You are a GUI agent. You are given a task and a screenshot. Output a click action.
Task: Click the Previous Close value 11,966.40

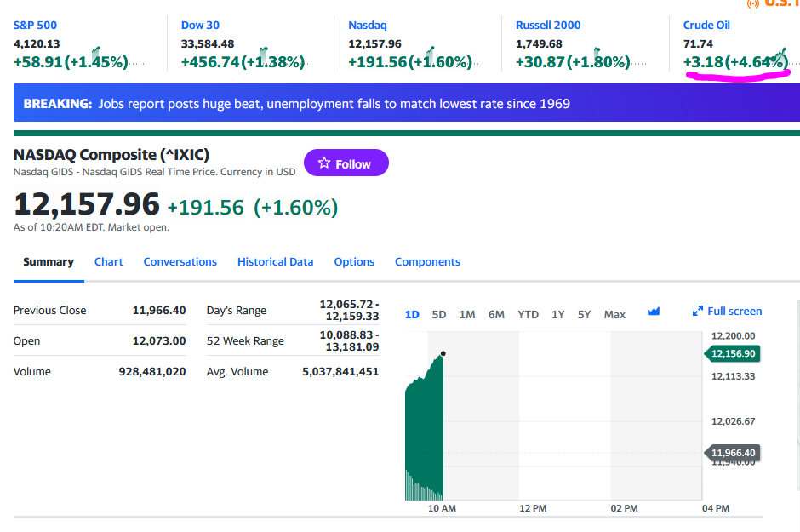click(159, 310)
